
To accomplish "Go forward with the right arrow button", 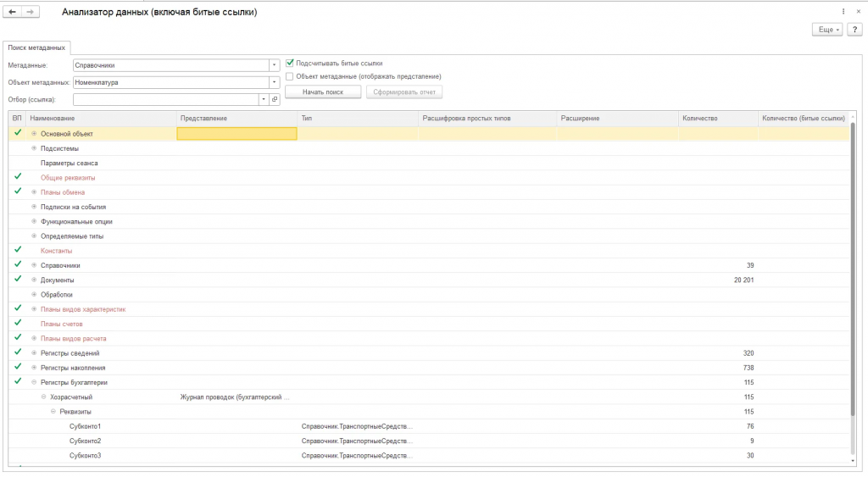I will tap(31, 12).
